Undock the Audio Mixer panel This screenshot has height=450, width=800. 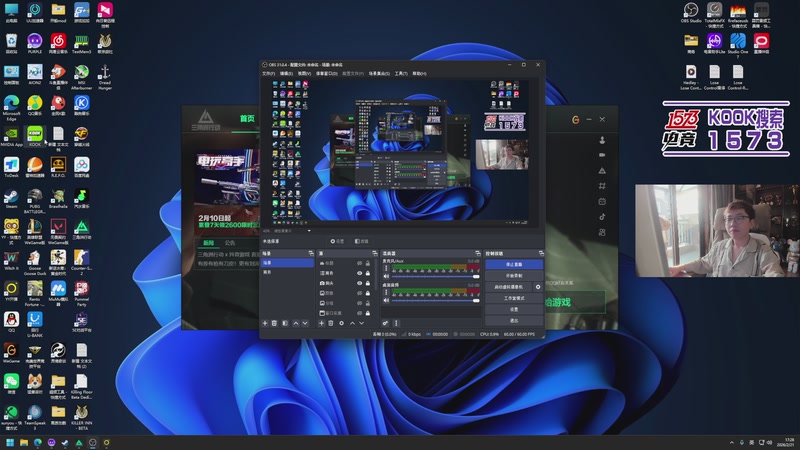pyautogui.click(x=478, y=253)
